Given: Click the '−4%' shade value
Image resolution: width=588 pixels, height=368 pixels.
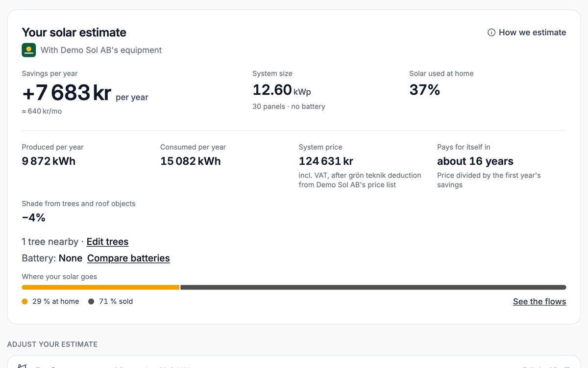Looking at the screenshot, I should (x=34, y=218).
